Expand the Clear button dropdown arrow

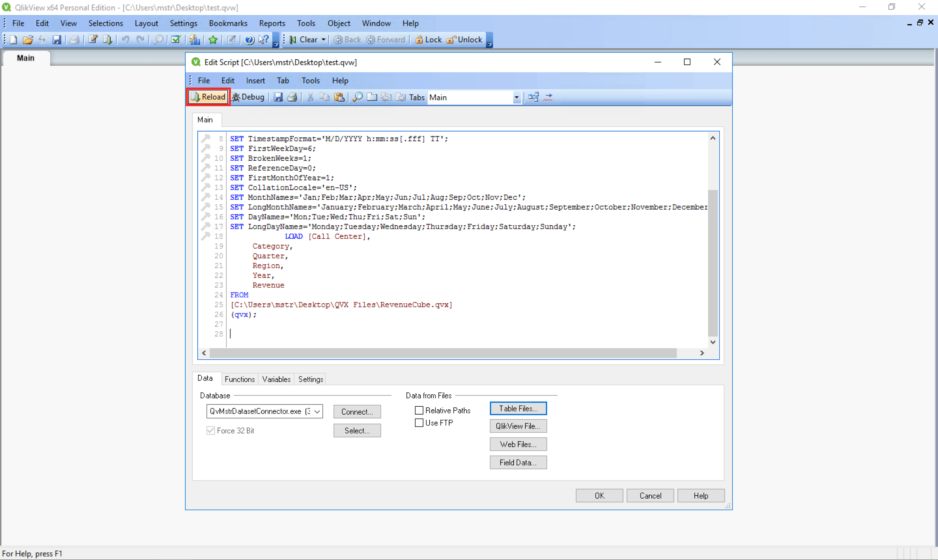click(324, 40)
